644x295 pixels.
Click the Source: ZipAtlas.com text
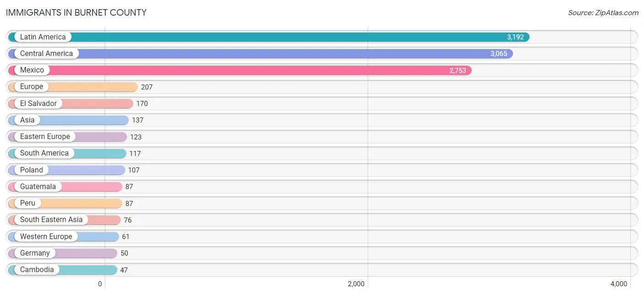[x=603, y=13]
